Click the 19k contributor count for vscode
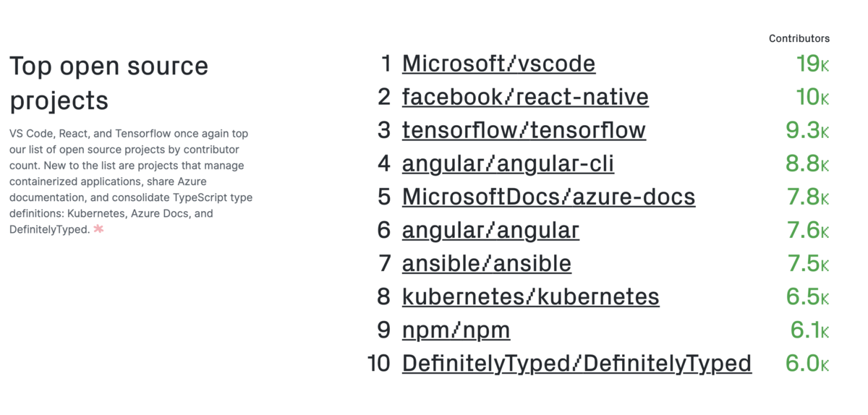The height and width of the screenshot is (415, 868). click(x=812, y=64)
